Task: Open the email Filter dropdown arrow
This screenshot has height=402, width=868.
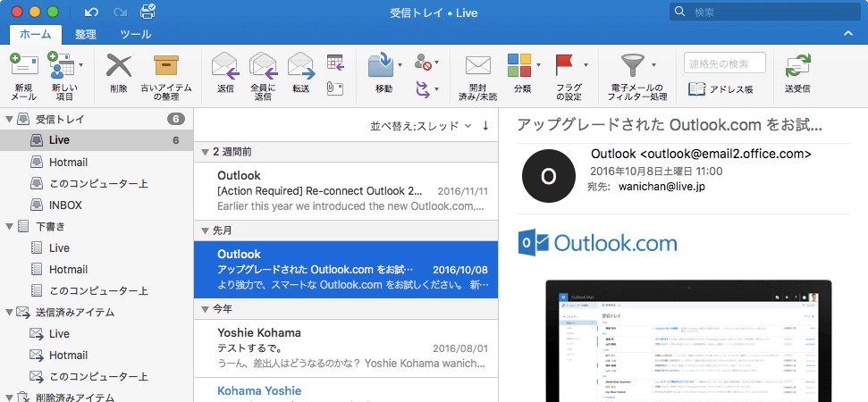Action: 653,65
